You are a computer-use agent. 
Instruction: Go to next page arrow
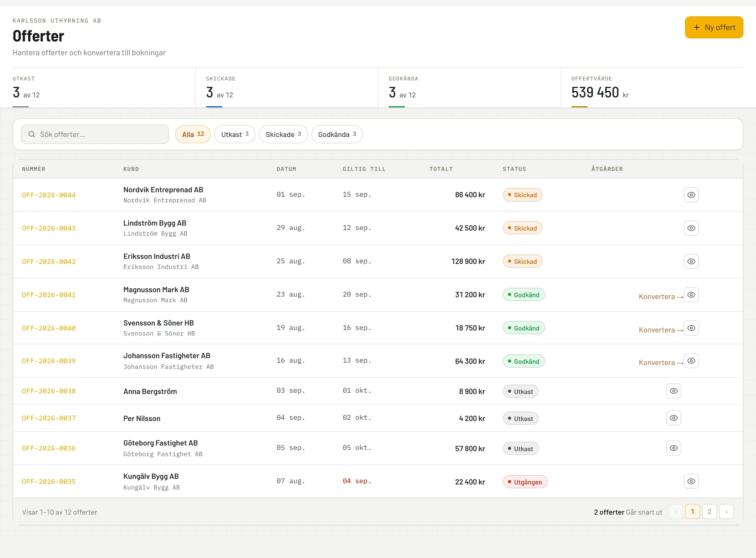(x=726, y=511)
